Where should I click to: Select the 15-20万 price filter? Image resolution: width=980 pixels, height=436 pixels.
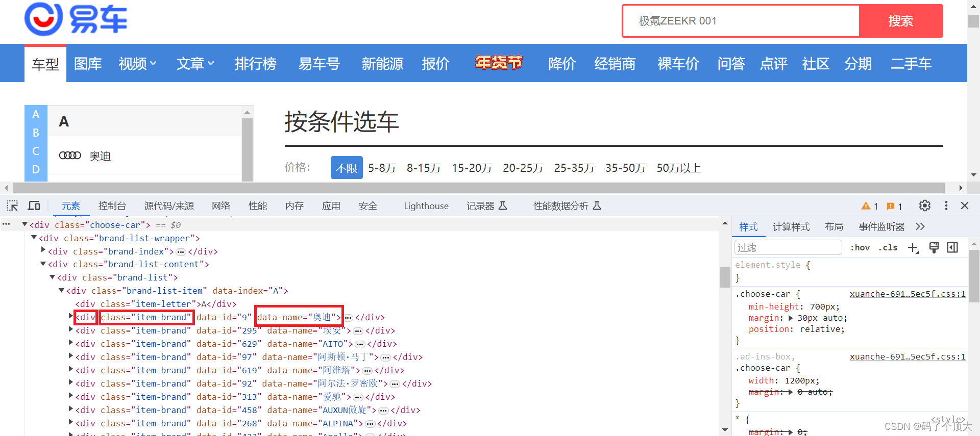click(472, 168)
